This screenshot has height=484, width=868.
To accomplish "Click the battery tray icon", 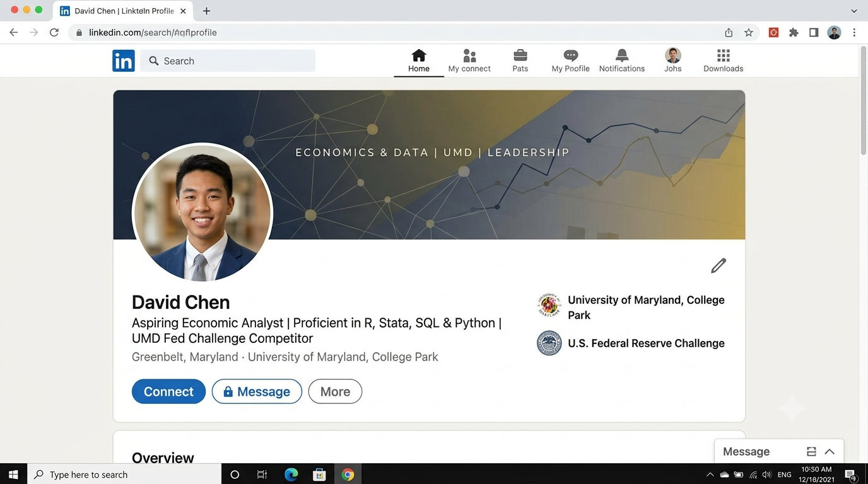I will pos(739,475).
